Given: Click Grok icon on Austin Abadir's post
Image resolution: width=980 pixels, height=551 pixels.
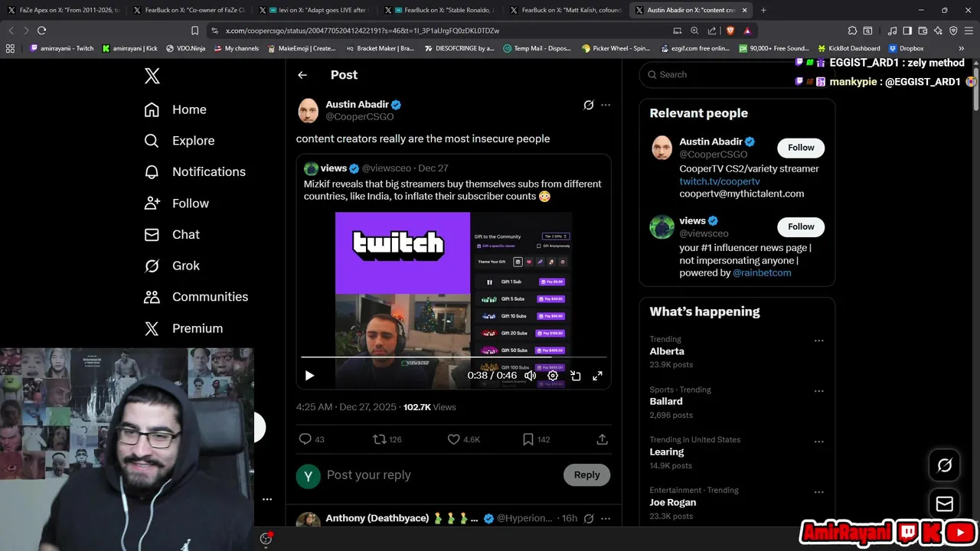Looking at the screenshot, I should 588,105.
